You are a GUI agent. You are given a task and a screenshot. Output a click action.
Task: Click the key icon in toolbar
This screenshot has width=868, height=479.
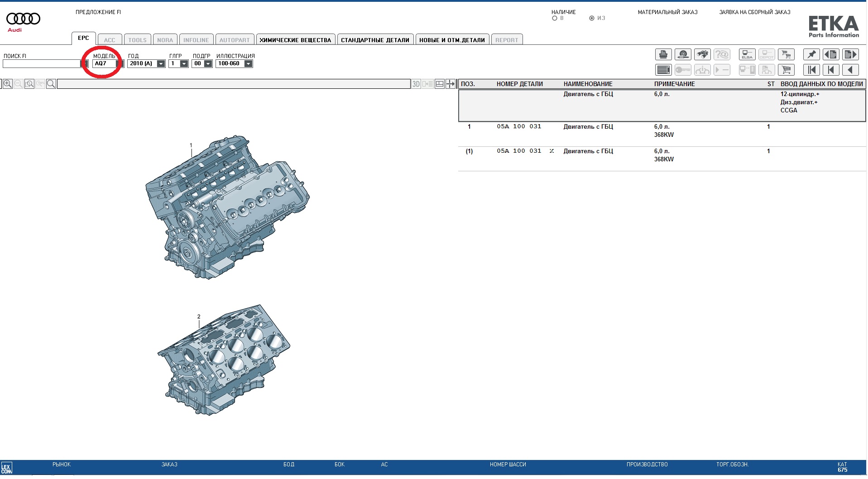click(x=683, y=70)
